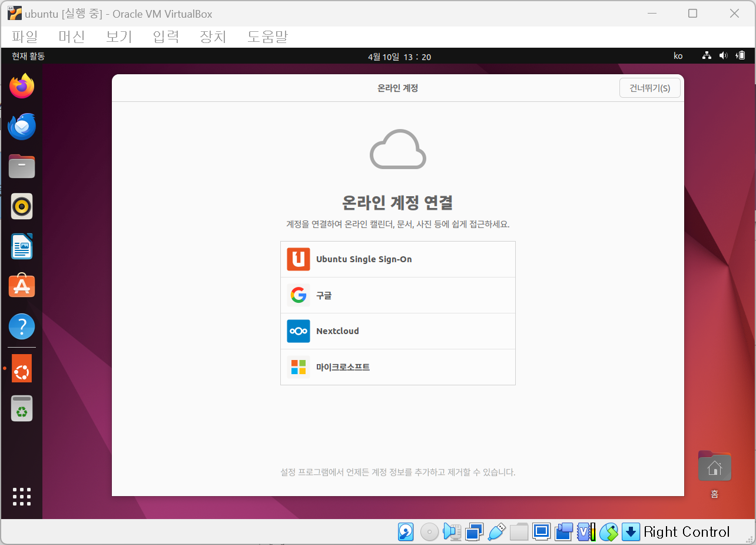Open the 입력 menu in VirtualBox
The width and height of the screenshot is (756, 545).
(166, 37)
